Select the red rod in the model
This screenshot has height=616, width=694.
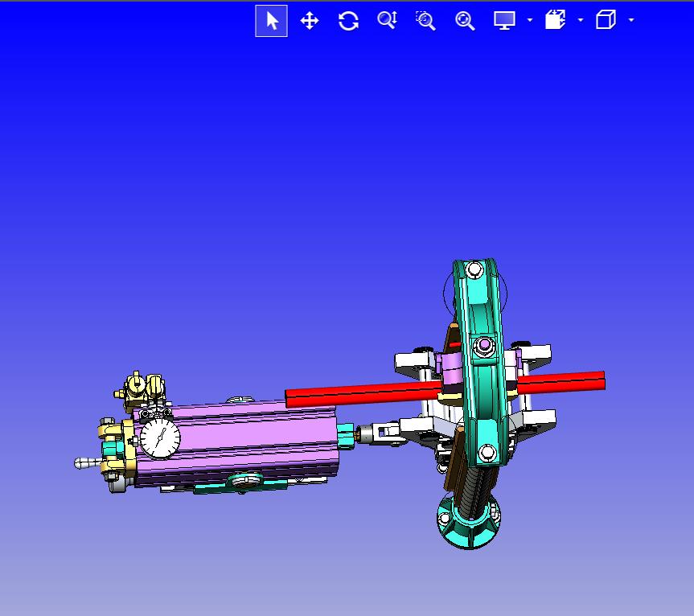[x=363, y=393]
